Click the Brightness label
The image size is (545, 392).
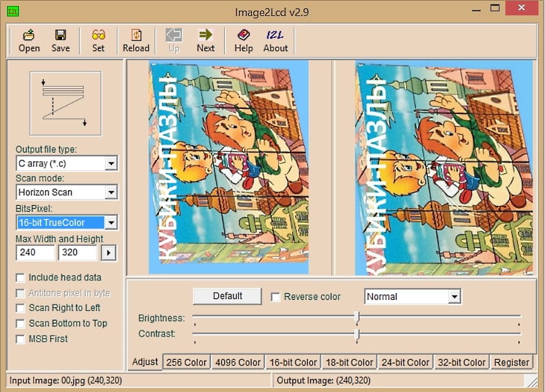point(162,318)
